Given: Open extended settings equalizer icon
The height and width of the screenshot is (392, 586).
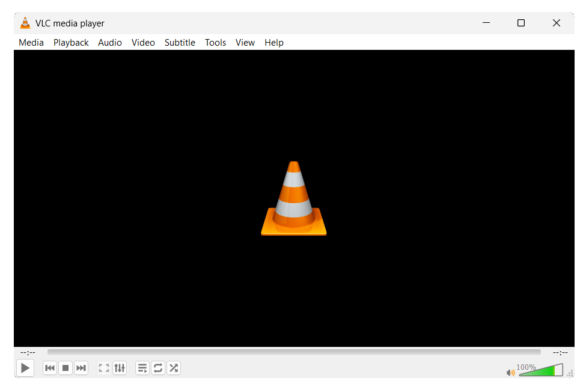Looking at the screenshot, I should pos(120,368).
